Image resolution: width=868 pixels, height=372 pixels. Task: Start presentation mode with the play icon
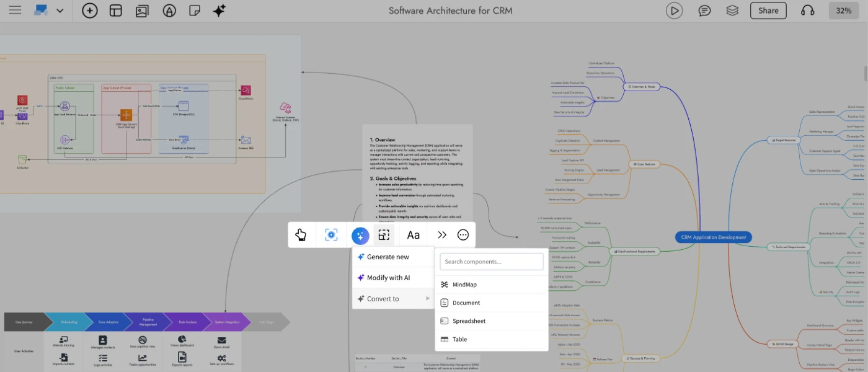pos(674,11)
